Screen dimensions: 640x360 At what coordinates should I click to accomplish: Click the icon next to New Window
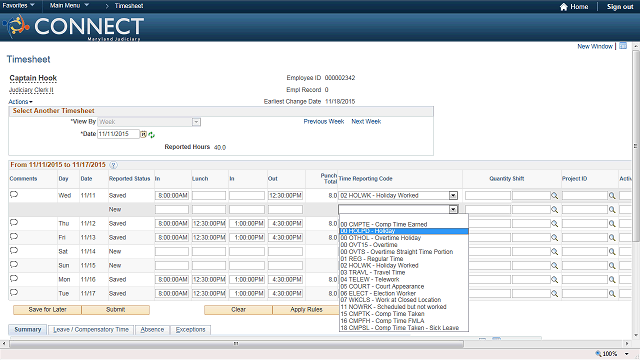click(x=623, y=46)
